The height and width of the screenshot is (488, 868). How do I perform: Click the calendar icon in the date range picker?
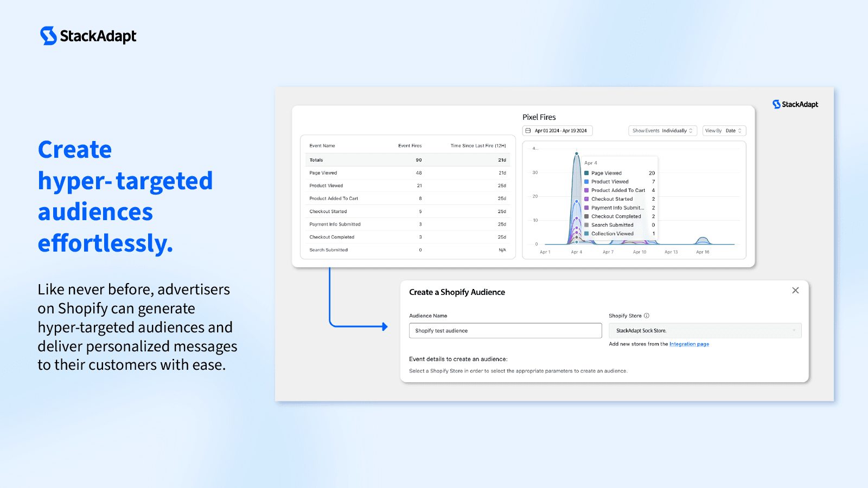coord(528,131)
